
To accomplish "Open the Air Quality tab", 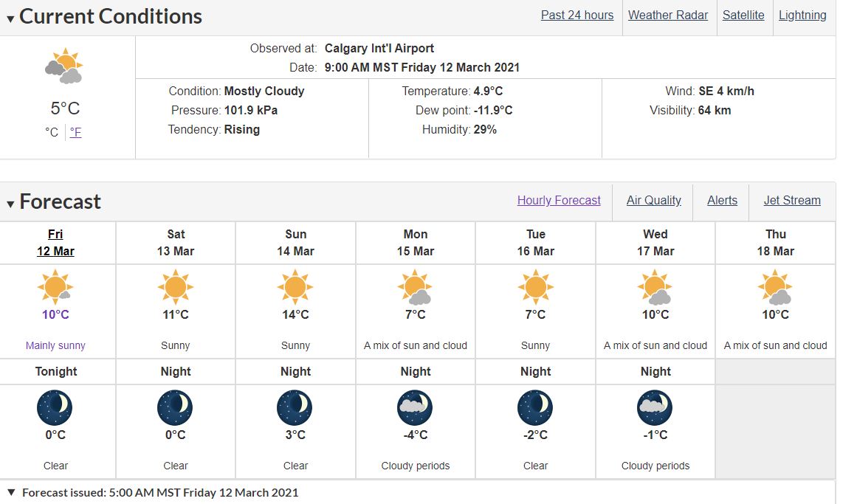I will (x=653, y=201).
